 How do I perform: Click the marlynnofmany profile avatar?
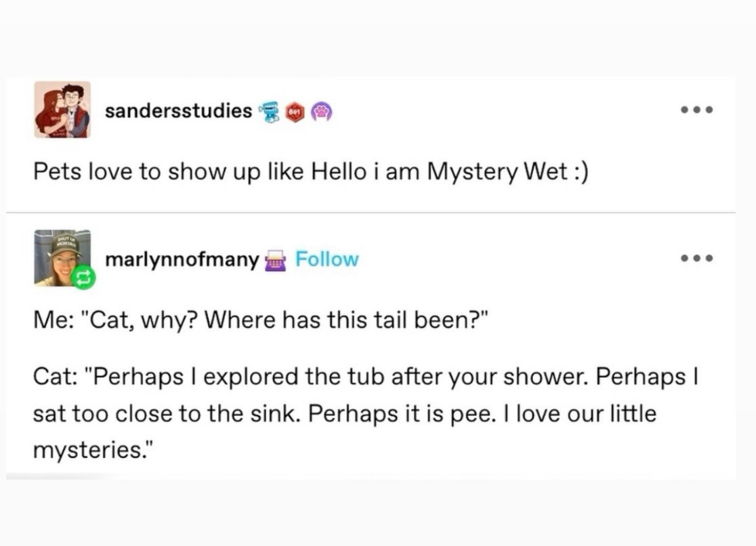(61, 257)
